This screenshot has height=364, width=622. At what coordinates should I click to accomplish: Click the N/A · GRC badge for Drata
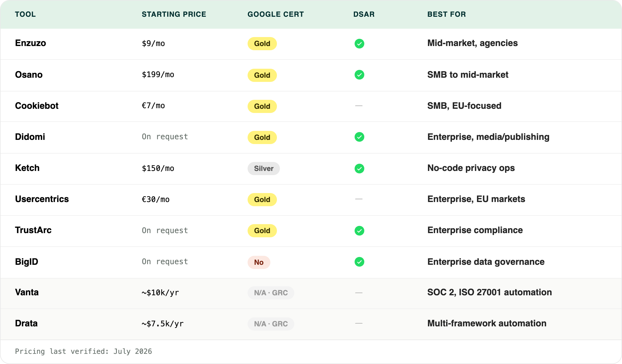[x=271, y=324]
